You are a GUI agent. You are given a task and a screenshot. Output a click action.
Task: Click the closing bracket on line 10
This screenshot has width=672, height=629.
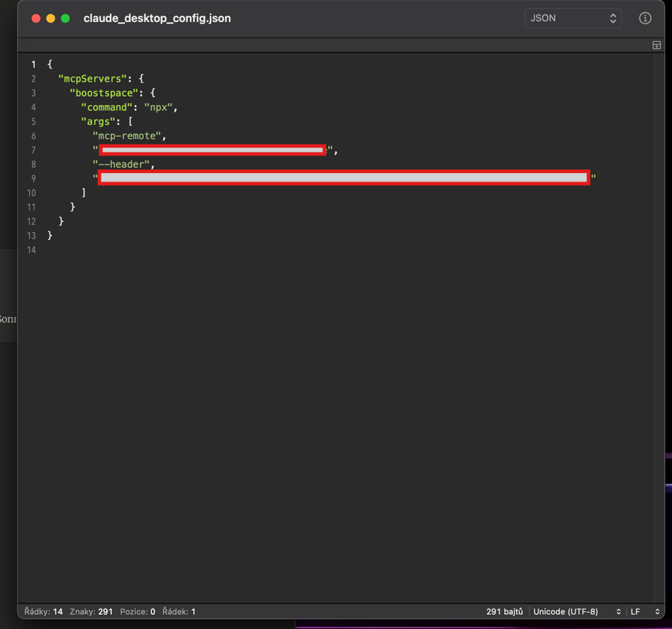[x=84, y=193]
